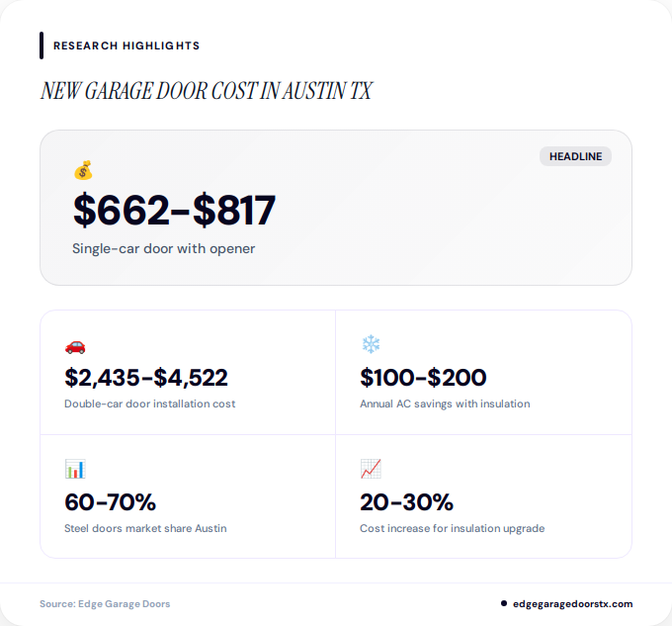The image size is (672, 626).
Task: Click Annual AC savings with insulation label
Action: click(x=445, y=403)
